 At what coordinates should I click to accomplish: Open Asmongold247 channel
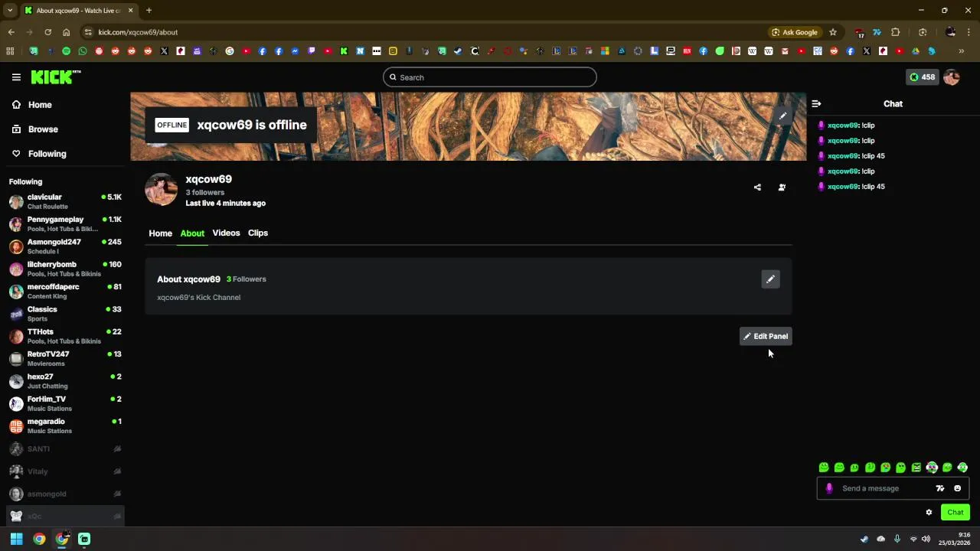(x=65, y=246)
